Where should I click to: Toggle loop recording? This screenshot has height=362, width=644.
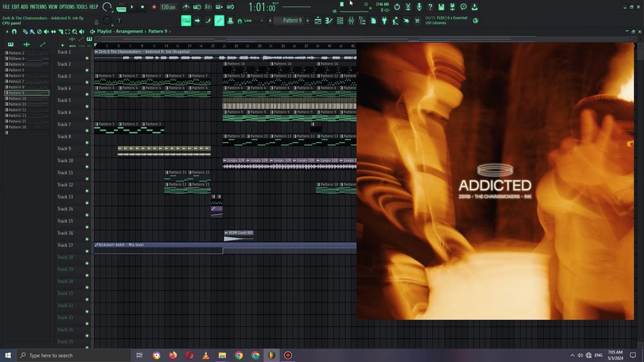tap(231, 7)
